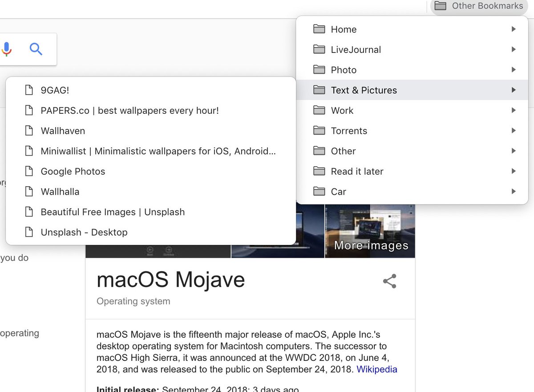Open the Other Bookmarks folder button
The image size is (534, 392).
479,6
